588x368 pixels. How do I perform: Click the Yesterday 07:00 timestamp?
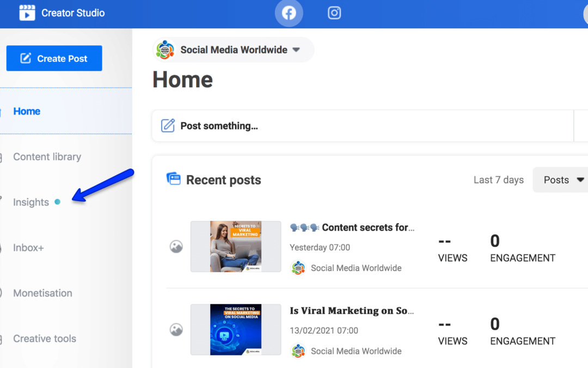click(x=320, y=248)
